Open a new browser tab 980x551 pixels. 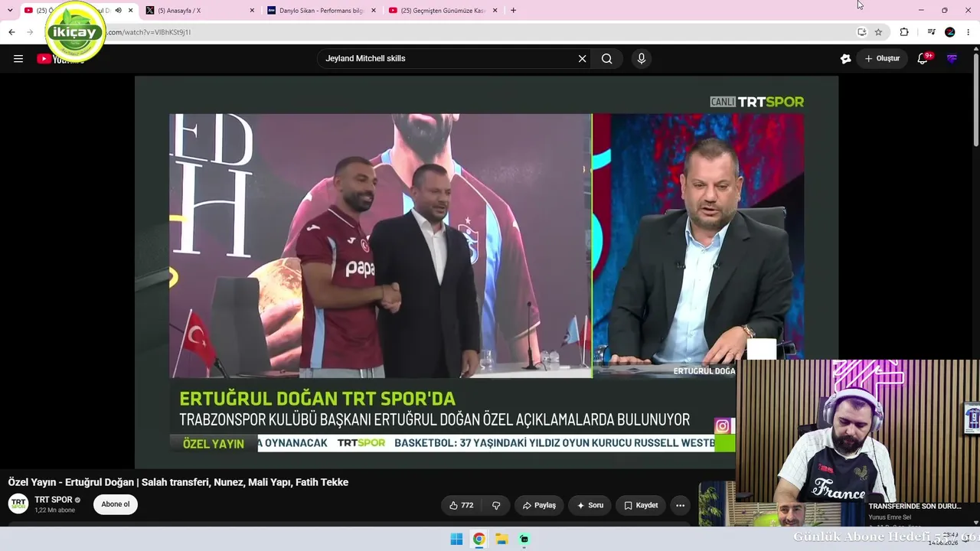[513, 11]
